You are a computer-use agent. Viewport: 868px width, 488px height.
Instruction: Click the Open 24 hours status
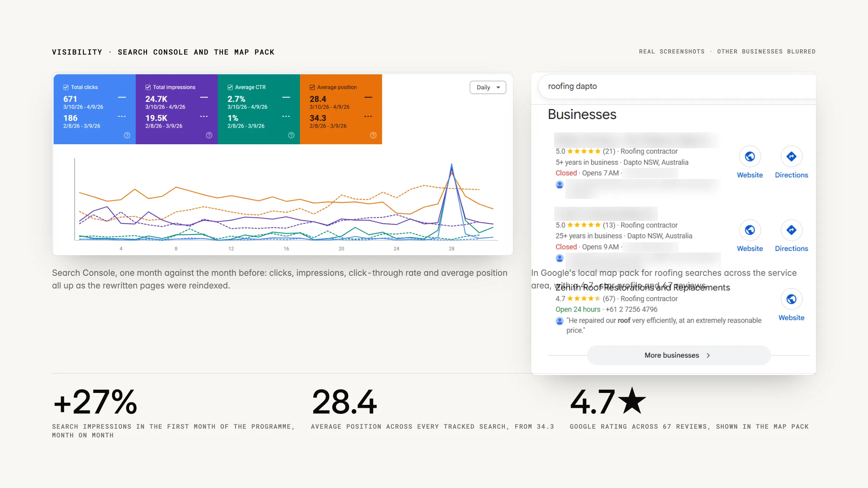point(578,309)
